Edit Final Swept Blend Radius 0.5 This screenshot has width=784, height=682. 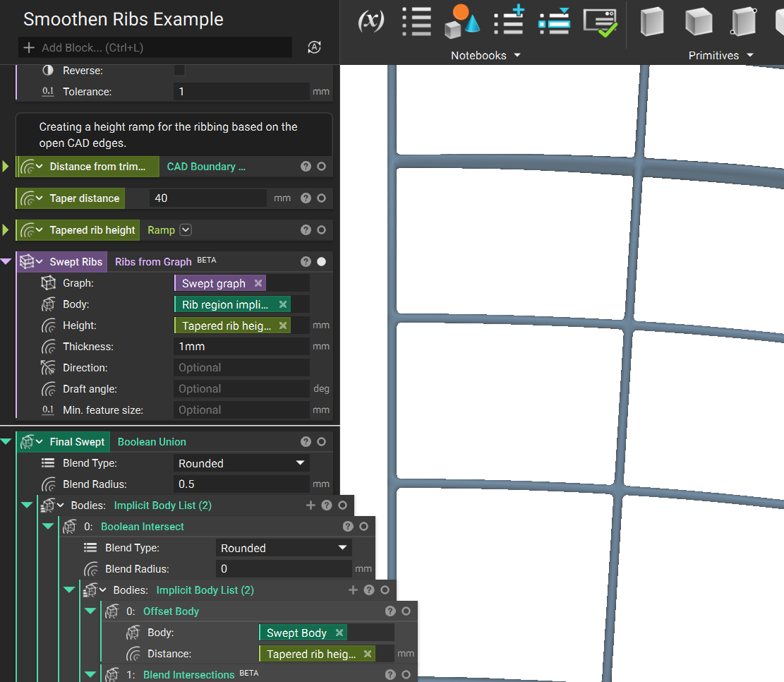(x=241, y=484)
